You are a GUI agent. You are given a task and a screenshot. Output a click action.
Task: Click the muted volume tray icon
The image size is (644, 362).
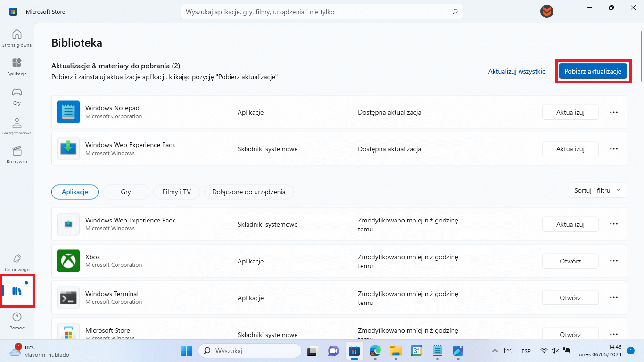(x=555, y=351)
